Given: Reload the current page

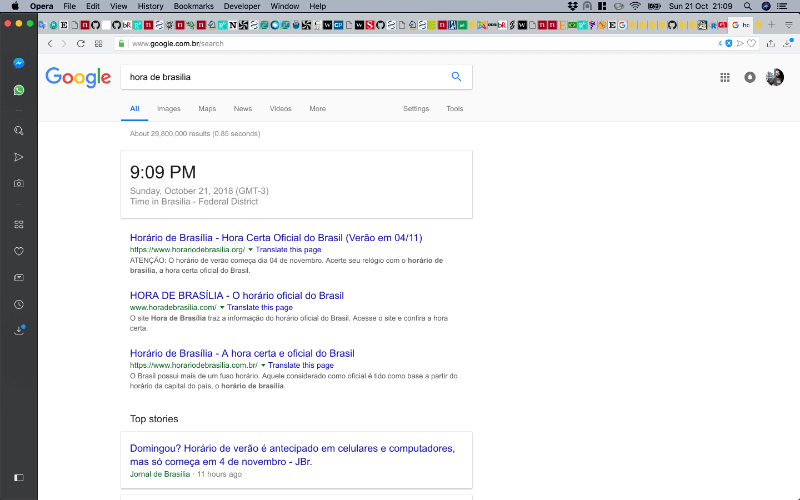Looking at the screenshot, I should (x=81, y=43).
